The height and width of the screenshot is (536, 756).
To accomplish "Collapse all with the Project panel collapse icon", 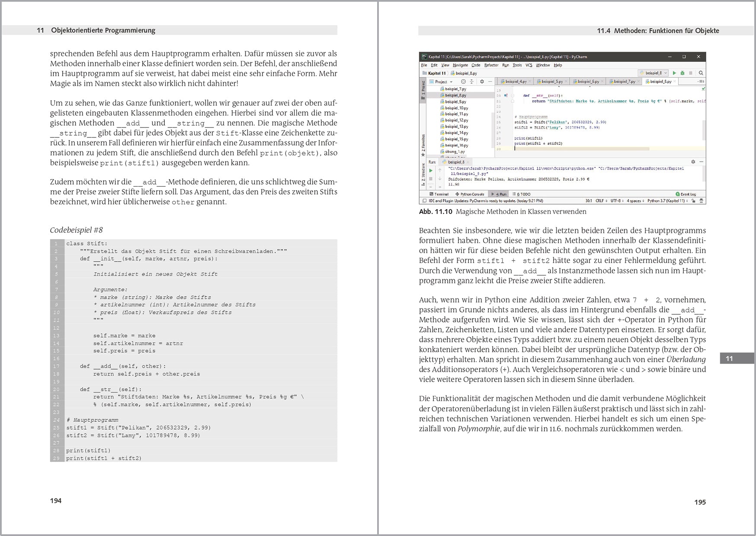I will [x=472, y=81].
